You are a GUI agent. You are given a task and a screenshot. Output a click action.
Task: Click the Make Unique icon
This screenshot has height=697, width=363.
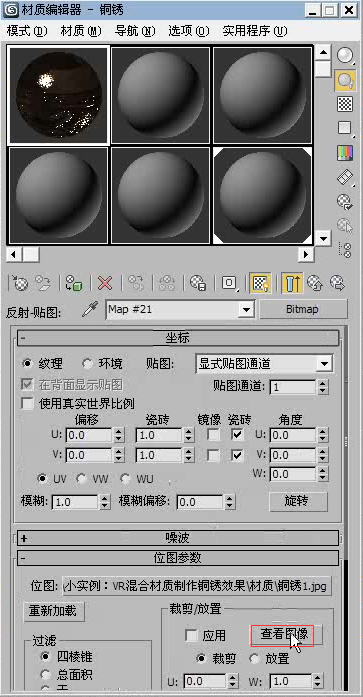(167, 283)
